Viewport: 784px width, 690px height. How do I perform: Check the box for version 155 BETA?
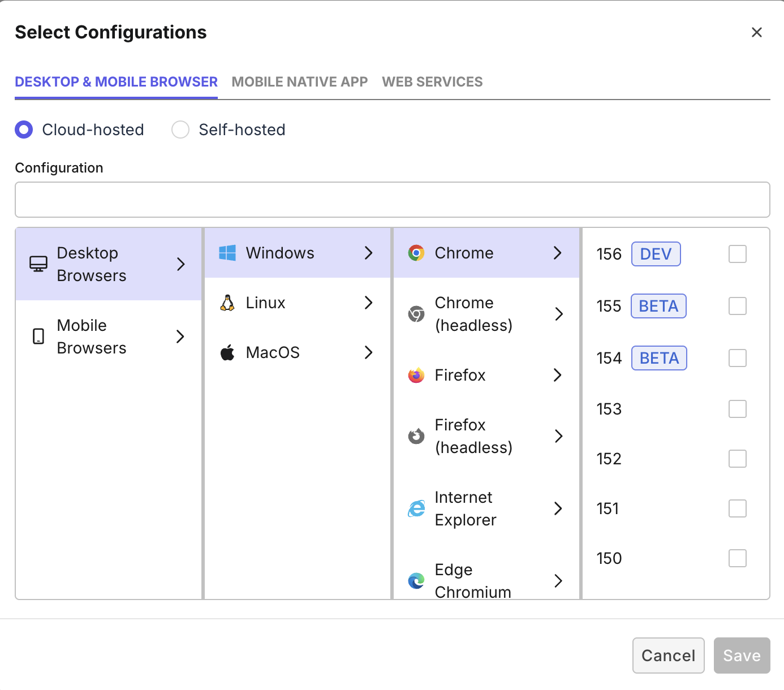(x=738, y=306)
